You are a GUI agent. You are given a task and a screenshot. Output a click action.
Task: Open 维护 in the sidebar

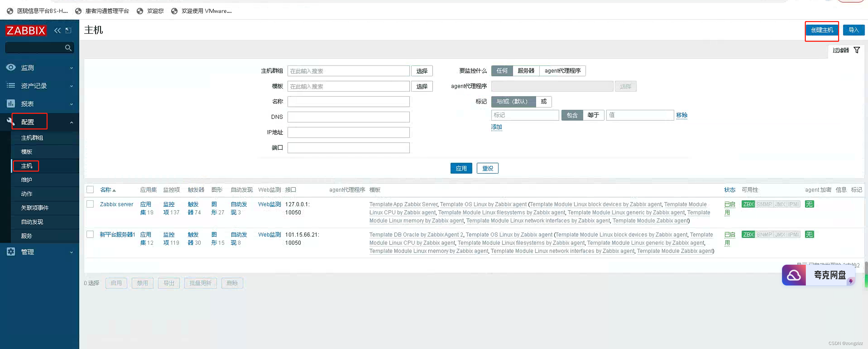[26, 180]
